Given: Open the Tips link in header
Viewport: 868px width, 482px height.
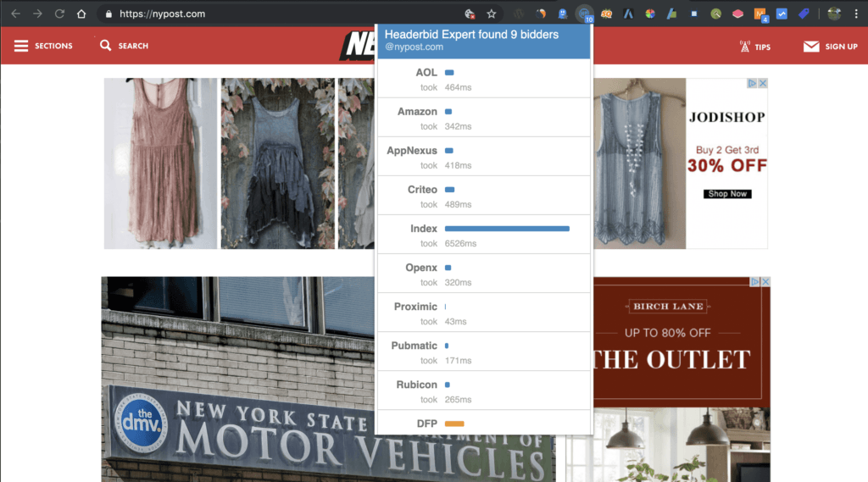Looking at the screenshot, I should click(x=755, y=47).
